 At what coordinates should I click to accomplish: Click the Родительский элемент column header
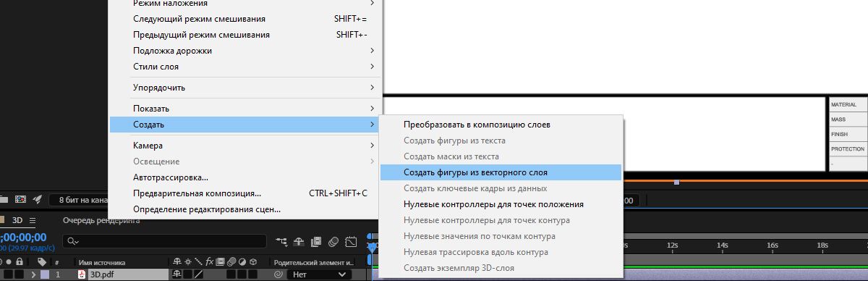314,262
